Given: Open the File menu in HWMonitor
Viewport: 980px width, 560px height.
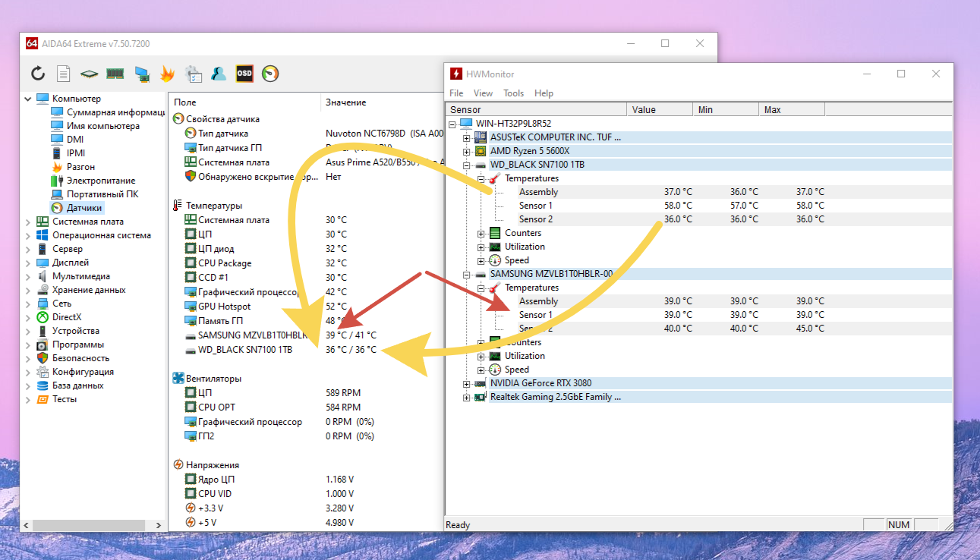Looking at the screenshot, I should pyautogui.click(x=456, y=93).
